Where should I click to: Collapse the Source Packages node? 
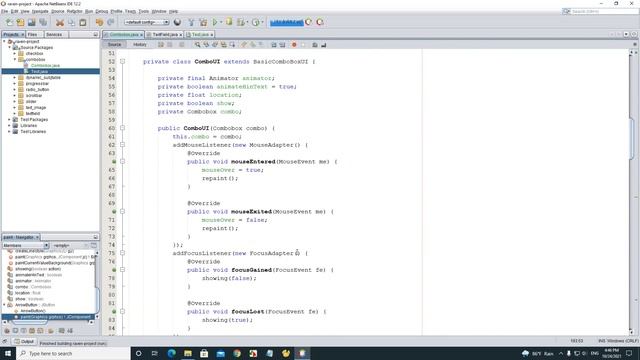click(10, 48)
